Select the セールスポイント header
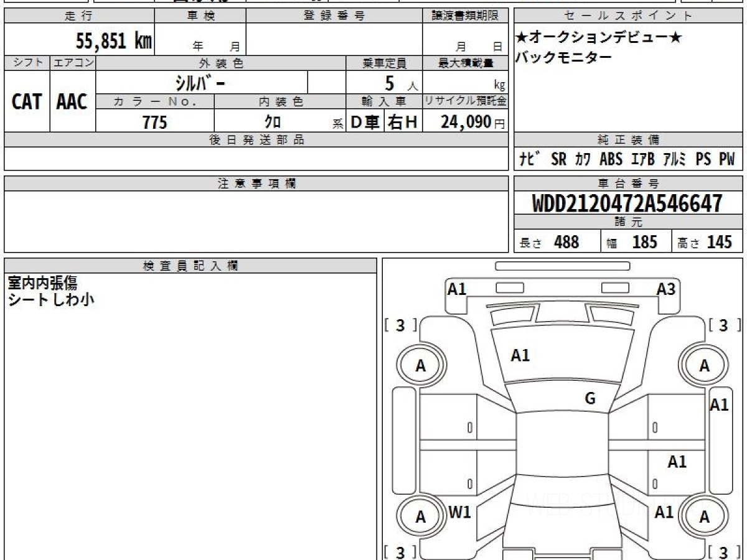Screen dimensions: 747x560 point(628,16)
